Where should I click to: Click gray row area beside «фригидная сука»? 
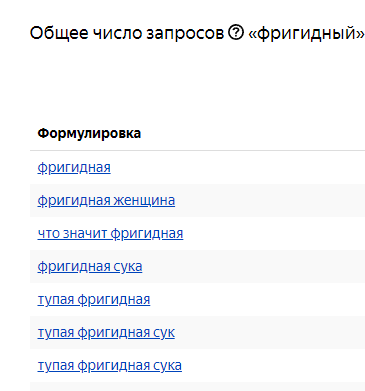(253, 266)
